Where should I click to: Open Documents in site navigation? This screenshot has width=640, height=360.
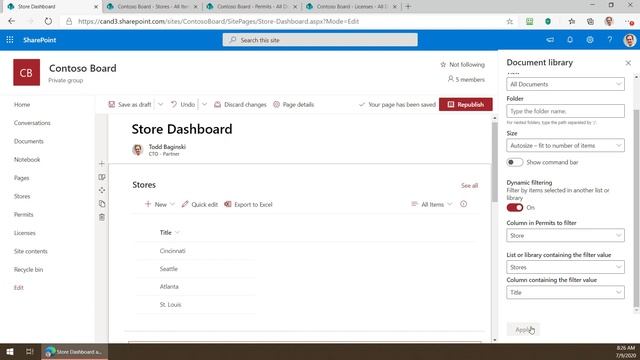[29, 141]
